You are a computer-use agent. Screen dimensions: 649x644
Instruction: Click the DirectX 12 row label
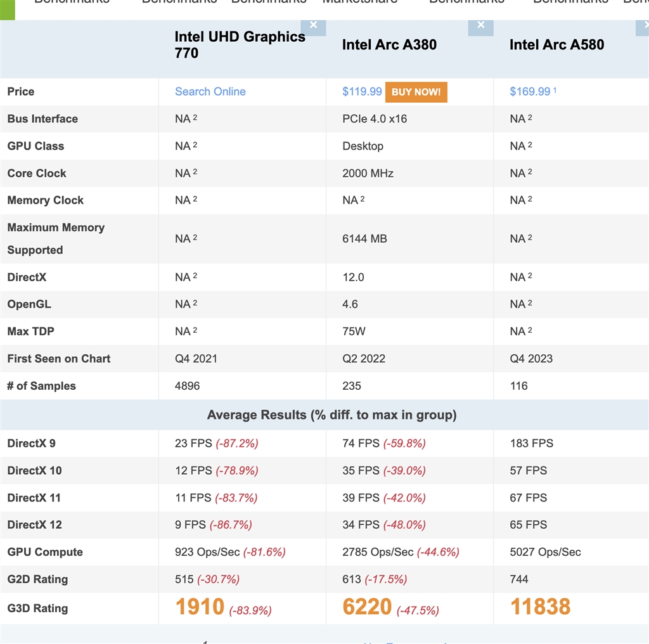point(34,525)
